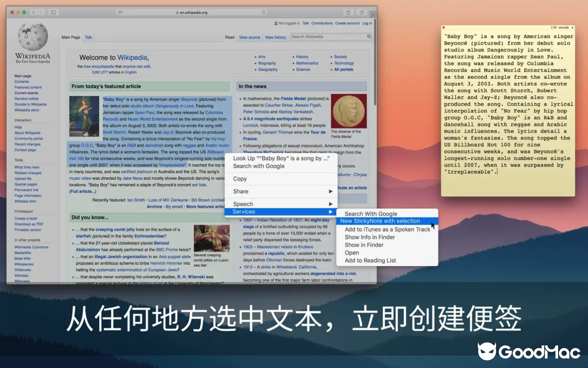Select the Read tab
Screen dimensions: 588x368
[x=230, y=37]
